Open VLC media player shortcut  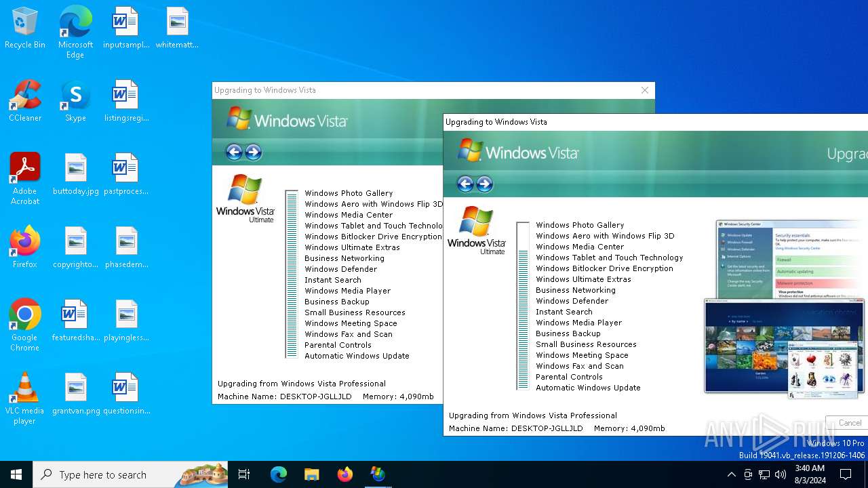pos(25,399)
